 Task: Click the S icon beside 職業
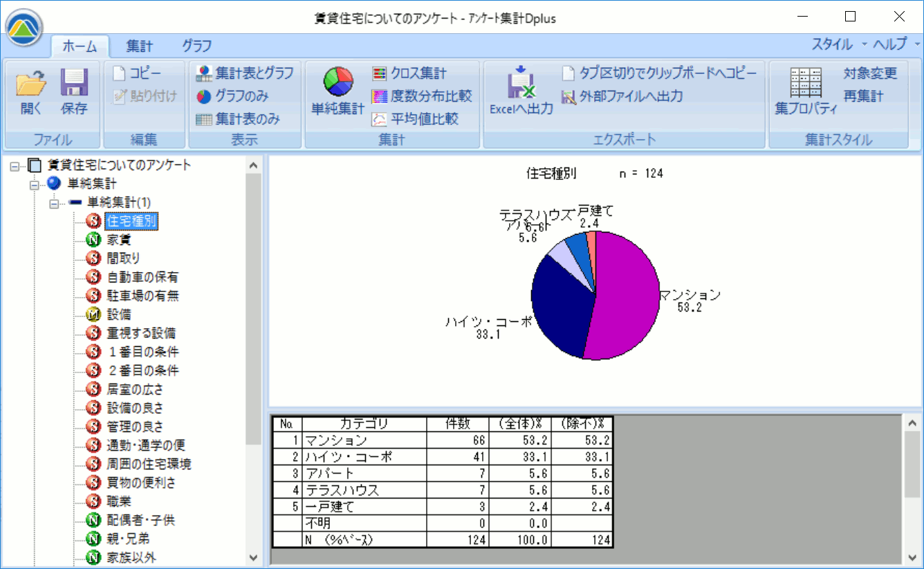[x=93, y=501]
